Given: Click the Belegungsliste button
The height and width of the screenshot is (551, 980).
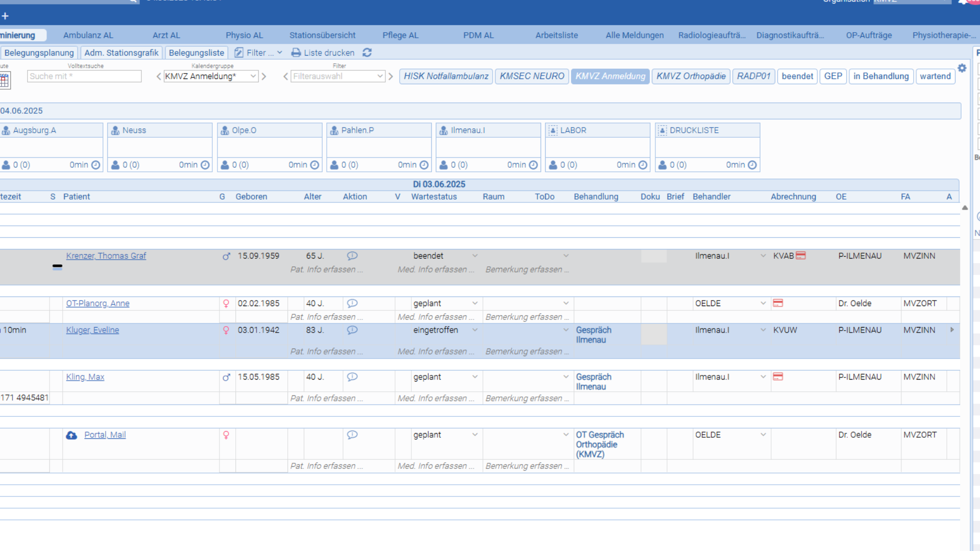Looking at the screenshot, I should point(197,53).
